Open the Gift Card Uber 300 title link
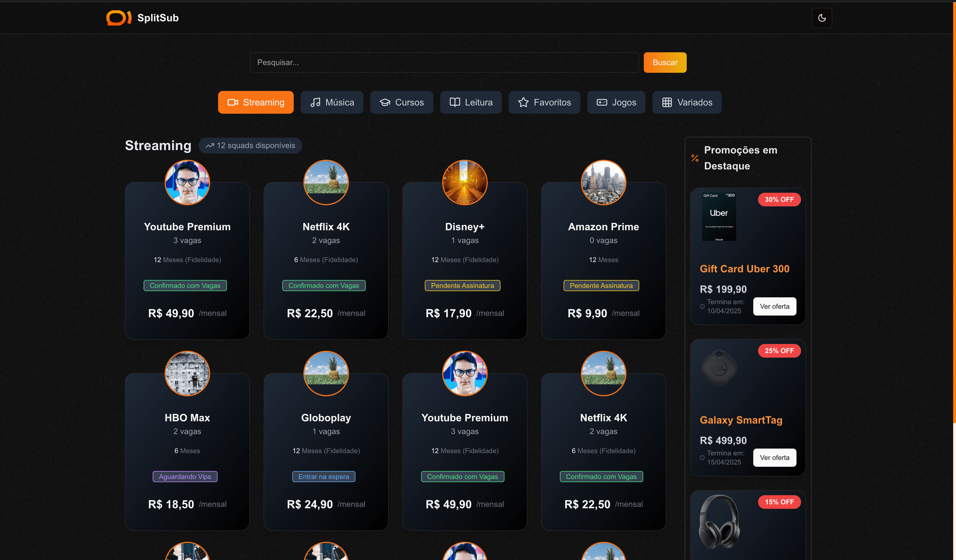The image size is (956, 560). 744,269
